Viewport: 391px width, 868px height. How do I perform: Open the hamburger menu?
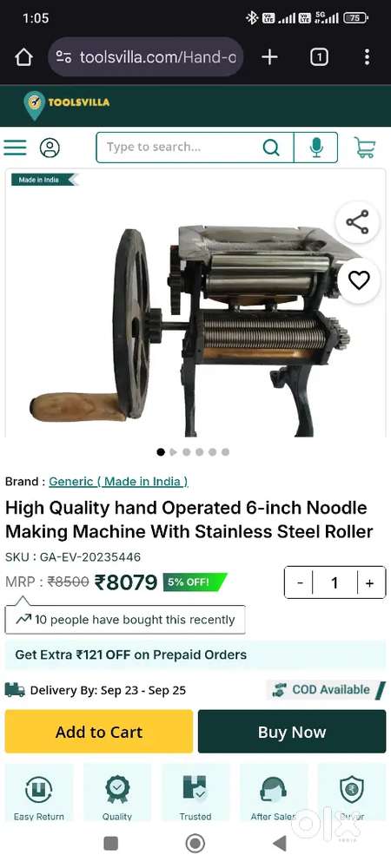[x=15, y=148]
